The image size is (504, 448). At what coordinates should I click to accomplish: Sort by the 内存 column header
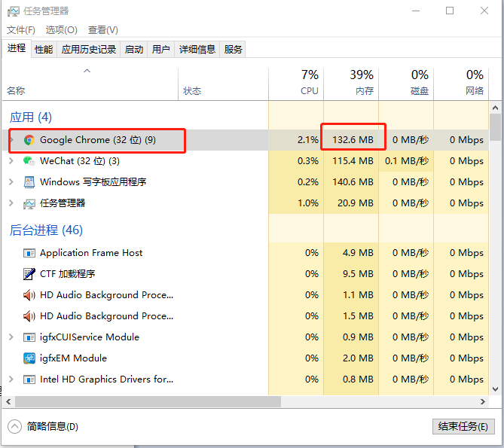pos(351,84)
